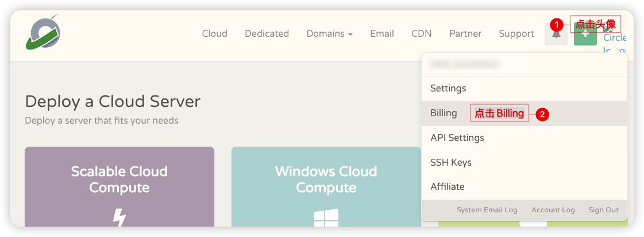This screenshot has height=237, width=644.
Task: Open the notifications bell
Action: [556, 34]
